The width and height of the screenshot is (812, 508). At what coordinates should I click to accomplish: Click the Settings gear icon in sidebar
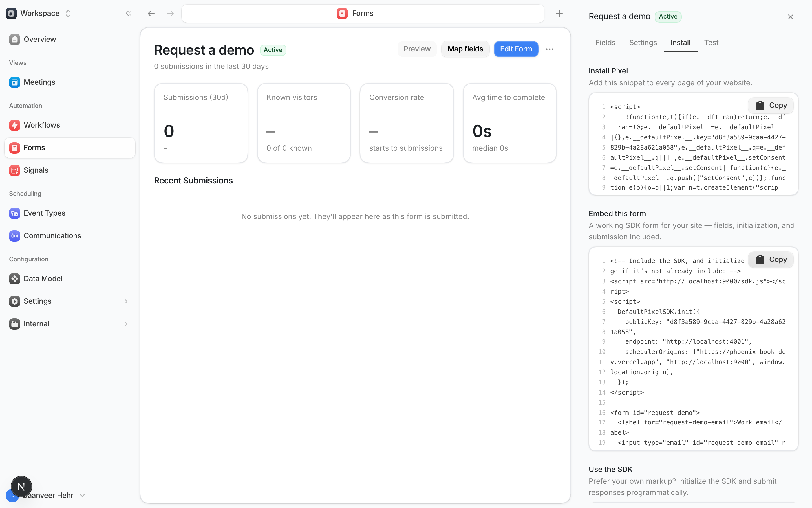(x=14, y=301)
